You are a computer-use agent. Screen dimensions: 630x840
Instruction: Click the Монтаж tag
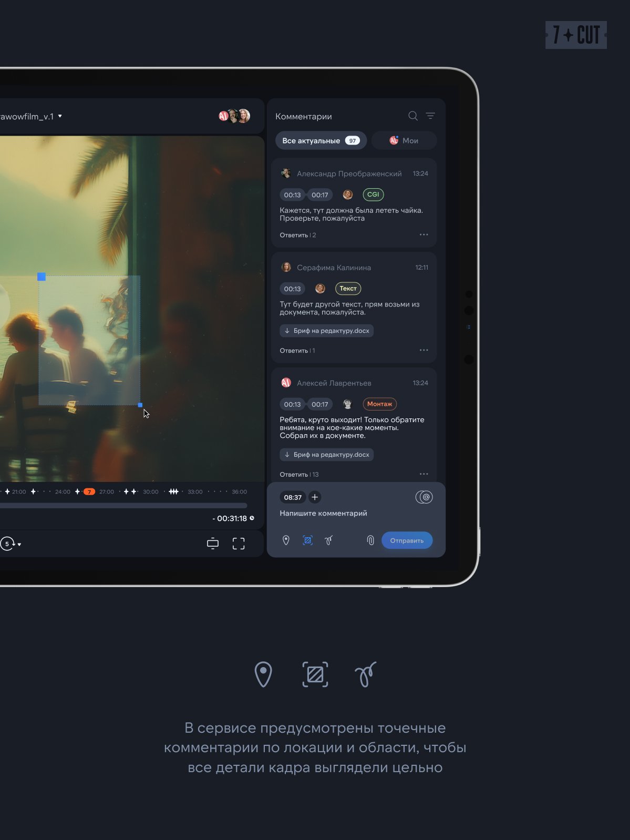click(379, 404)
